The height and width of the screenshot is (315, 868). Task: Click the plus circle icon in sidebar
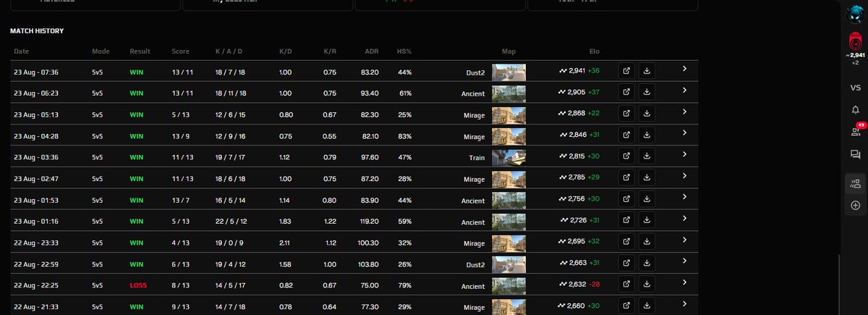855,206
